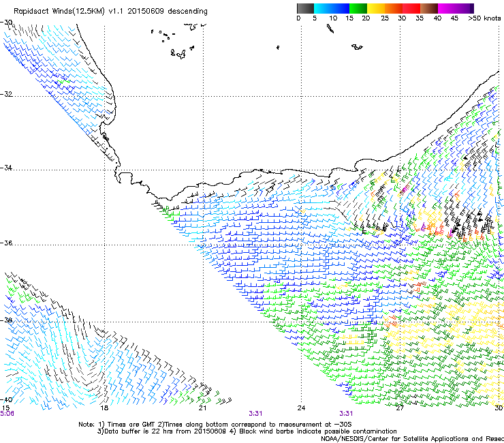Click the -34 latitude axis label
The height and width of the screenshot is (443, 504).
(x=6, y=168)
